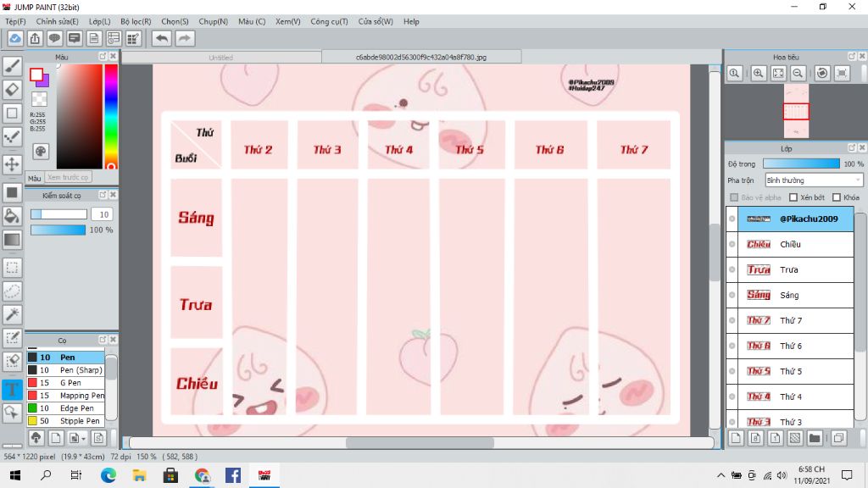868x488 pixels.
Task: Select the Eraser tool
Action: coord(12,90)
